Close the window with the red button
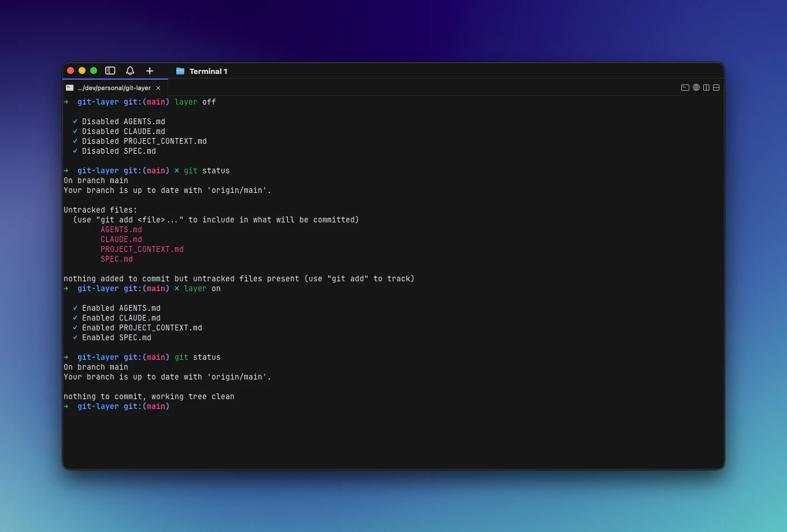Screen dimensions: 787x532 [70, 70]
